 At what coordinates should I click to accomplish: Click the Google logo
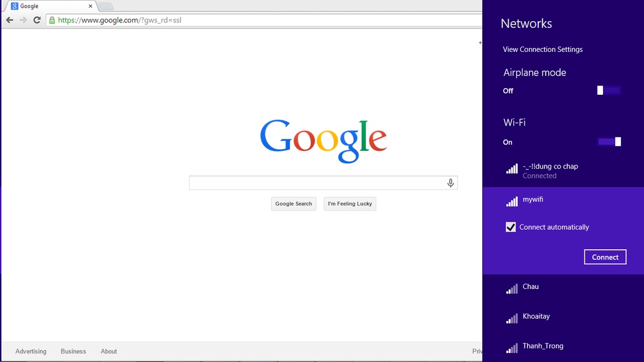[x=324, y=141]
